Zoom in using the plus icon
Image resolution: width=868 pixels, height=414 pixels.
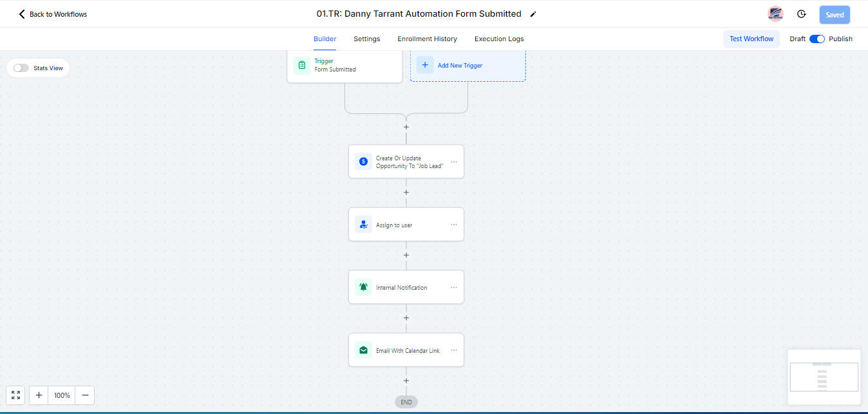[x=38, y=395]
